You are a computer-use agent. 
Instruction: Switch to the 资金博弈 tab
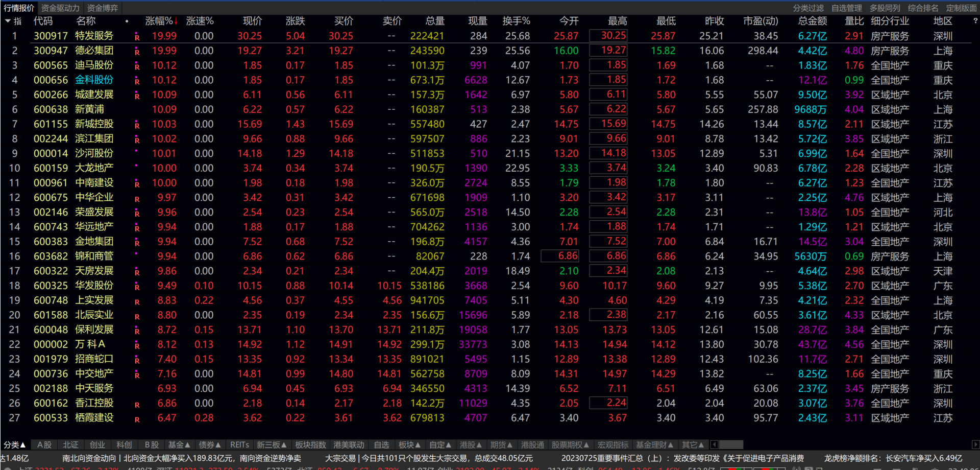(102, 8)
